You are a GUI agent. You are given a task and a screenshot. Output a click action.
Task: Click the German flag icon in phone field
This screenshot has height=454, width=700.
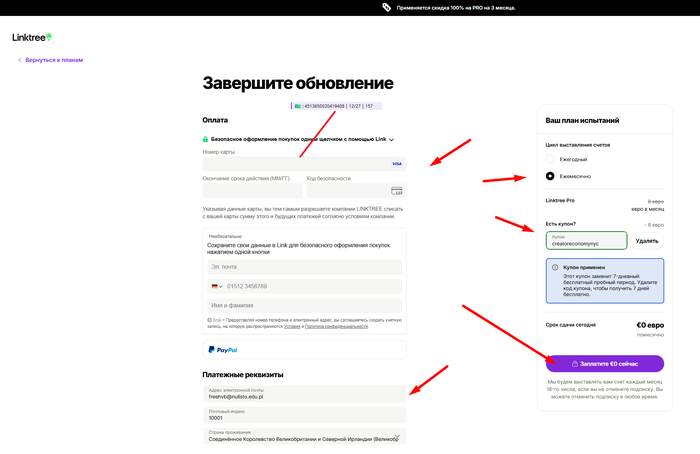tap(213, 286)
